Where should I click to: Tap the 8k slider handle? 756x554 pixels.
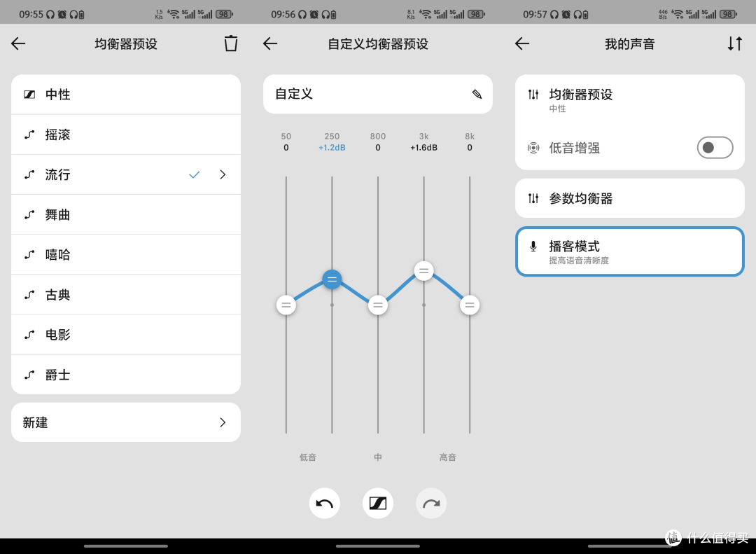470,305
